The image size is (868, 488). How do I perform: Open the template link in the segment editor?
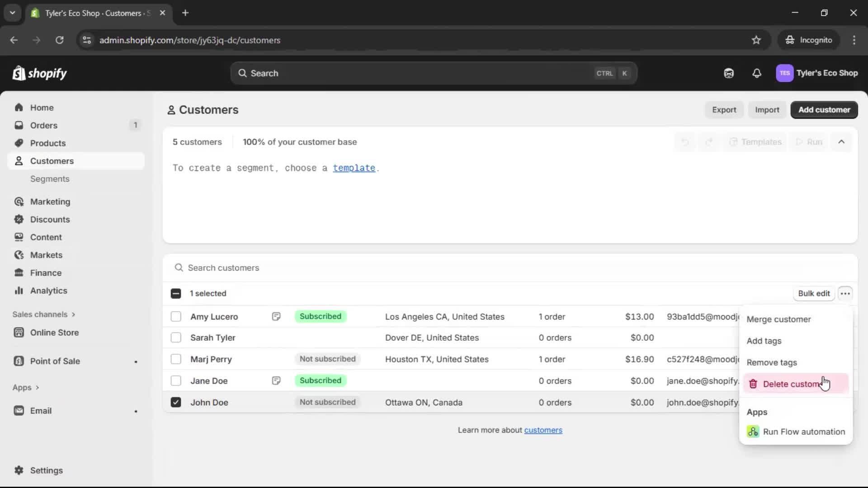click(x=354, y=168)
